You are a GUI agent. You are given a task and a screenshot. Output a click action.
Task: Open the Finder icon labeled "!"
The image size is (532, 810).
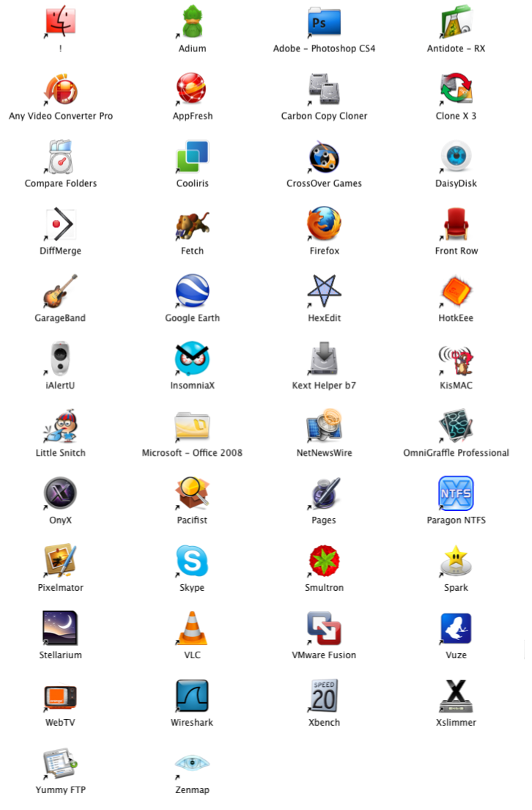(60, 22)
